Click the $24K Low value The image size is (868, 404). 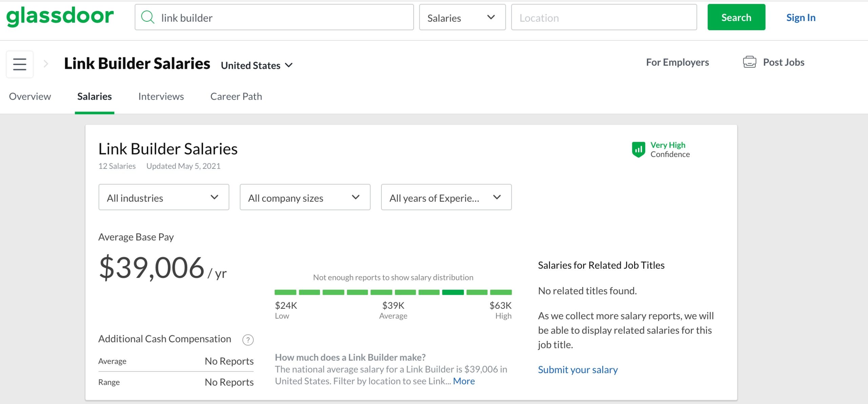pos(286,306)
